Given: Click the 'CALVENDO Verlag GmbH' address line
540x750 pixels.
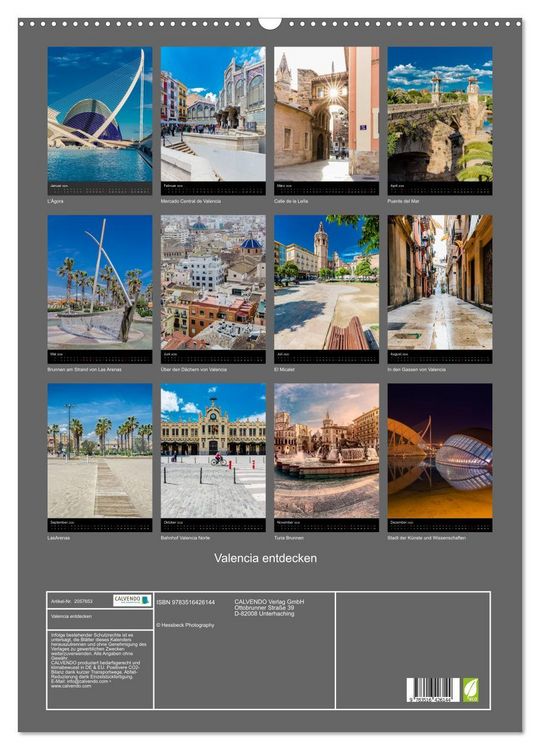Looking at the screenshot, I should click(269, 602).
